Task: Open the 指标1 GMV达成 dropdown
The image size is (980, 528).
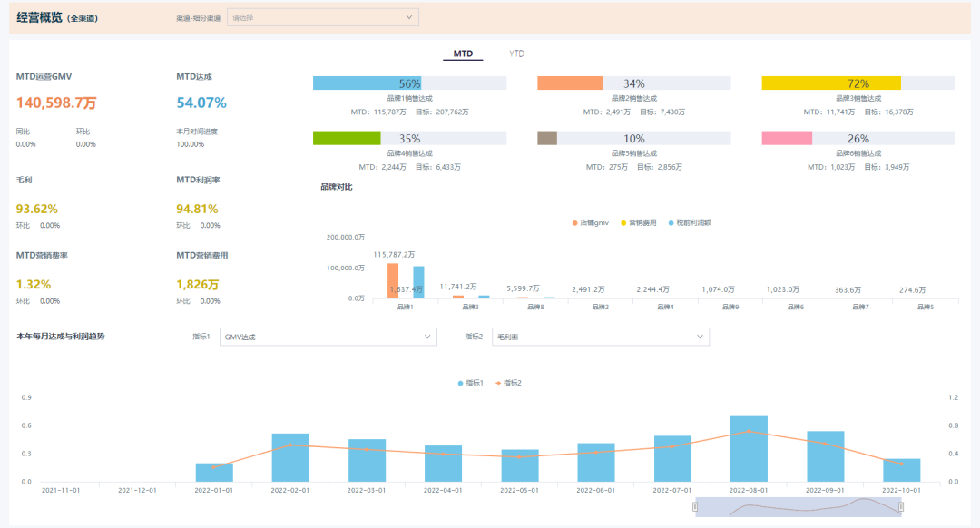Action: [328, 337]
